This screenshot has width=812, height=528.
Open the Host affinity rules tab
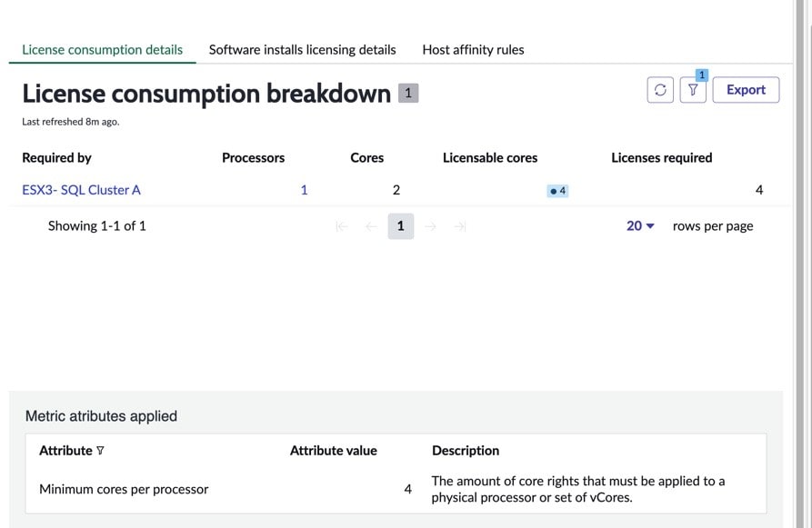473,50
